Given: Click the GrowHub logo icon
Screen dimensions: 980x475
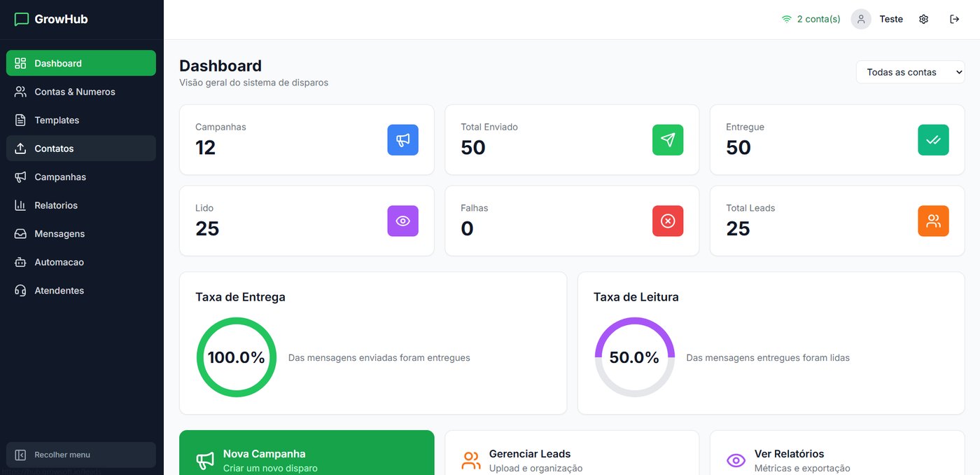Looking at the screenshot, I should tap(22, 20).
